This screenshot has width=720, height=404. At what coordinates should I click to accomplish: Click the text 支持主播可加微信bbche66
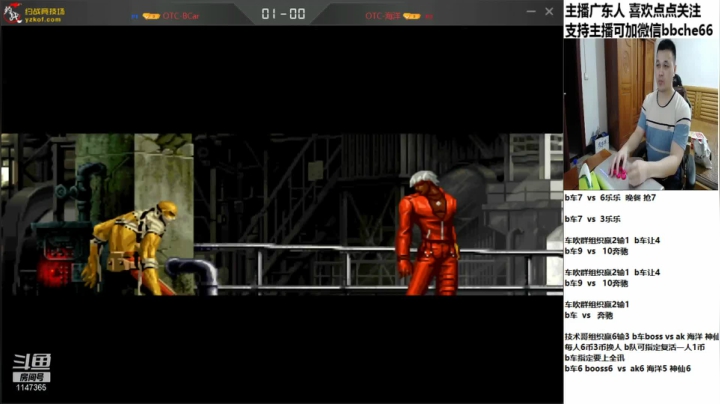coord(639,30)
